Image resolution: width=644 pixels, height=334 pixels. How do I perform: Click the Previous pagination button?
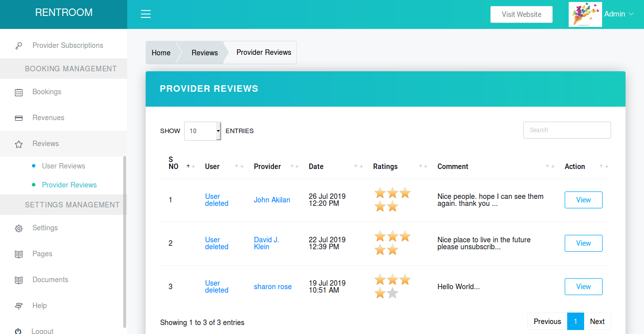pyautogui.click(x=547, y=322)
